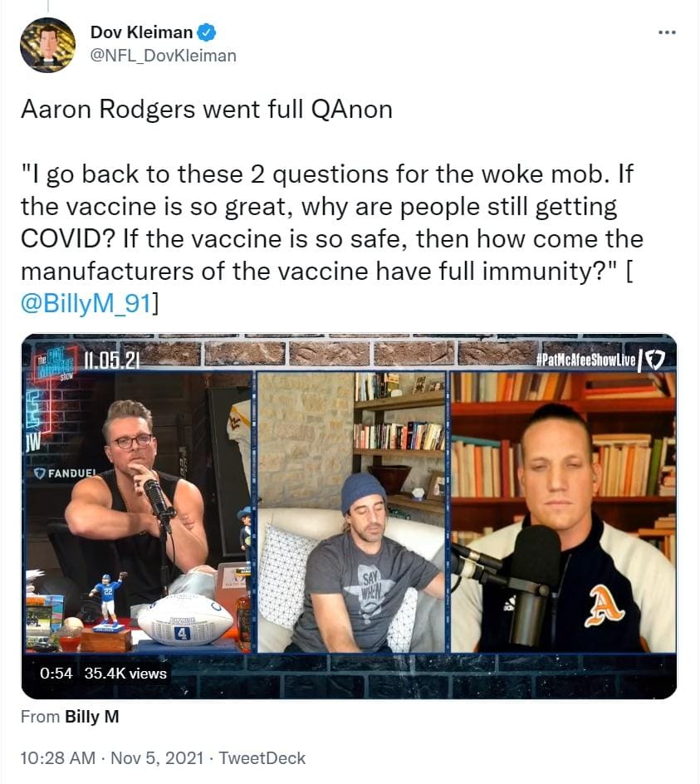700x784 pixels.
Task: Open the three-dot more options menu
Action: click(x=667, y=33)
